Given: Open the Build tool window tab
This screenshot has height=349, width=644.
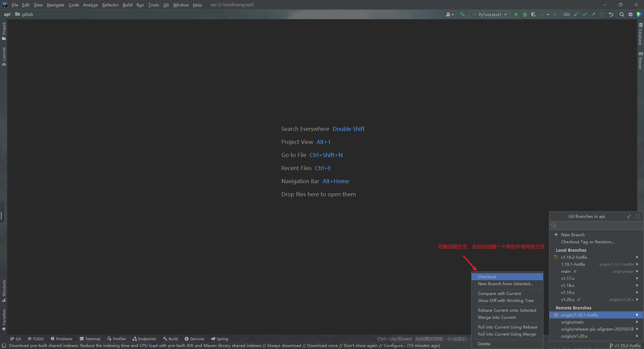Looking at the screenshot, I should click(x=170, y=339).
